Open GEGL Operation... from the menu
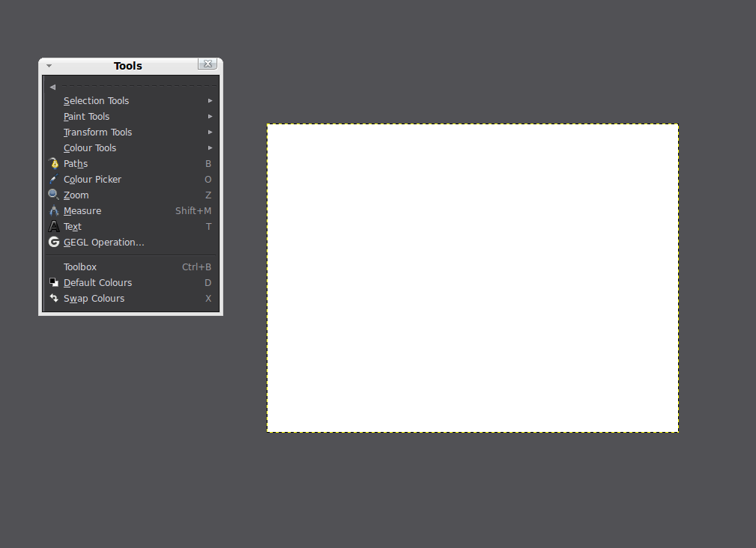The width and height of the screenshot is (756, 548). 130,243
